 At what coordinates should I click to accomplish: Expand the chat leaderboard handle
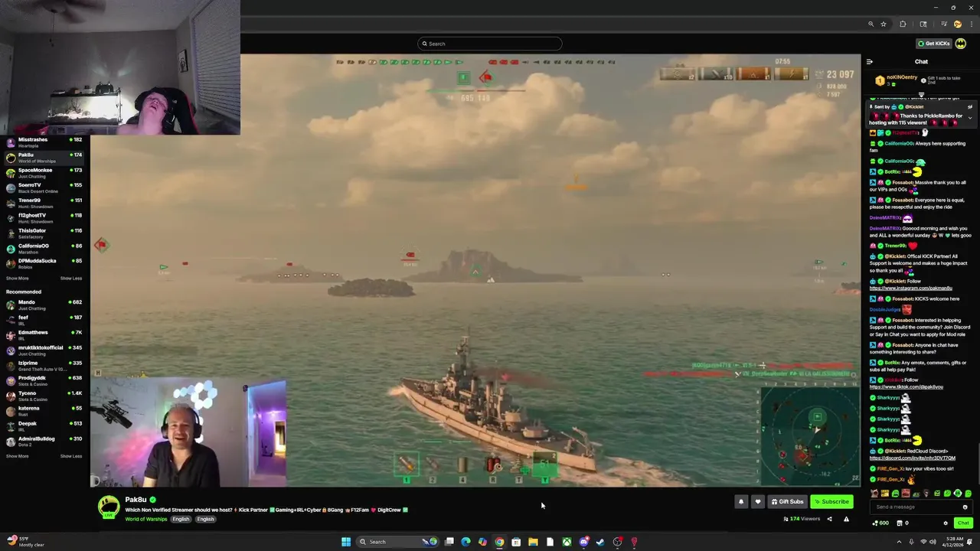click(921, 95)
